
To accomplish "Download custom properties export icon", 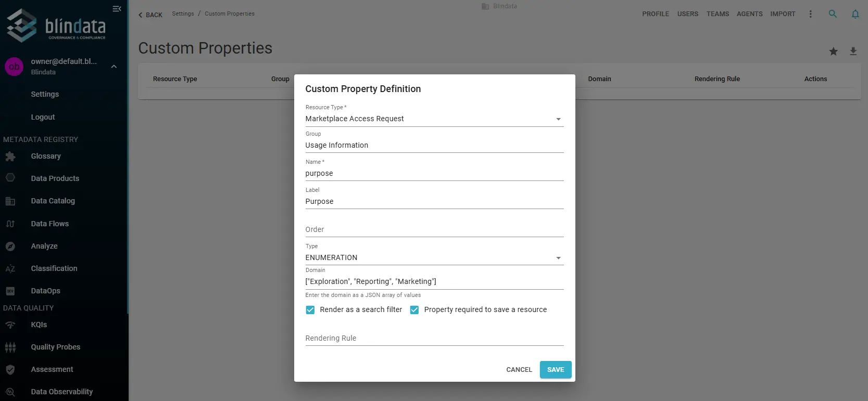I will [x=853, y=51].
